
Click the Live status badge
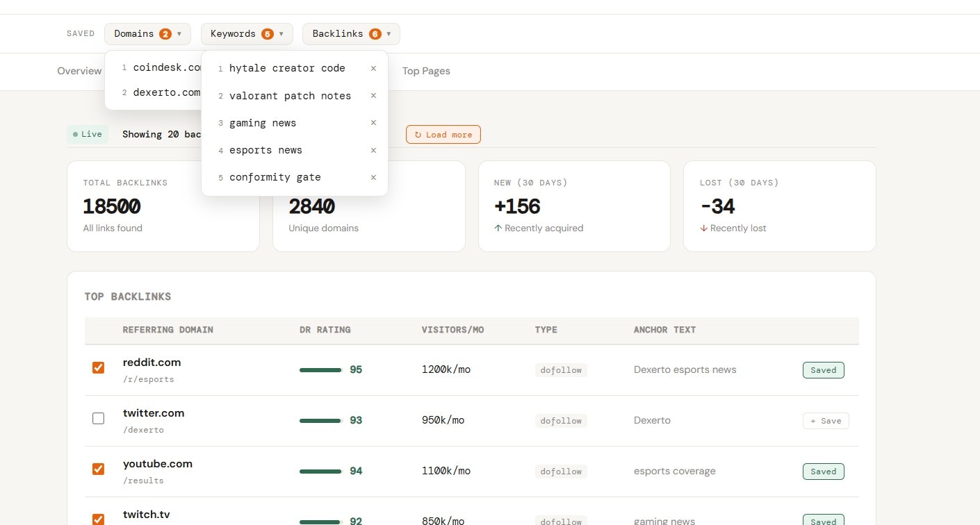[88, 134]
